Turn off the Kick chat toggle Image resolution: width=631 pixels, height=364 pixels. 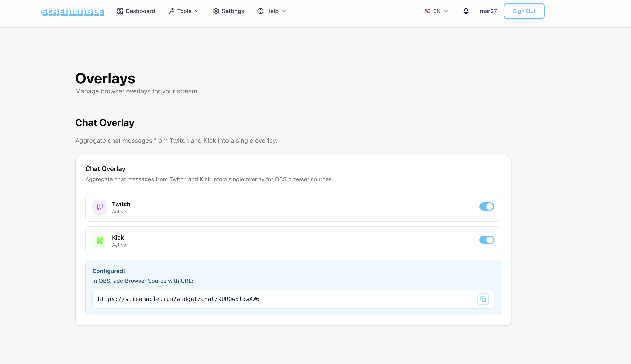(486, 240)
